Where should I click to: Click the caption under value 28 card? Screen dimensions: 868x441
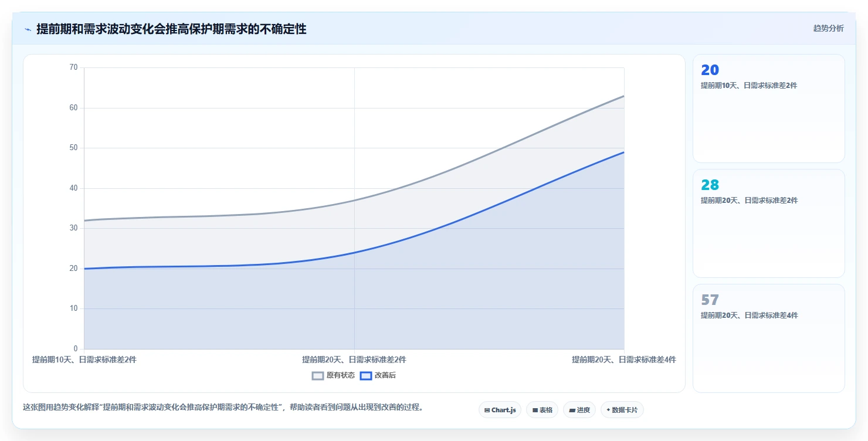click(x=749, y=201)
